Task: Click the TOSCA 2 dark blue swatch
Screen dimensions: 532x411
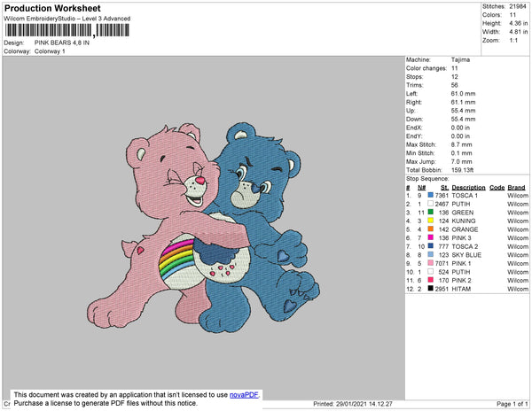Action: [431, 246]
